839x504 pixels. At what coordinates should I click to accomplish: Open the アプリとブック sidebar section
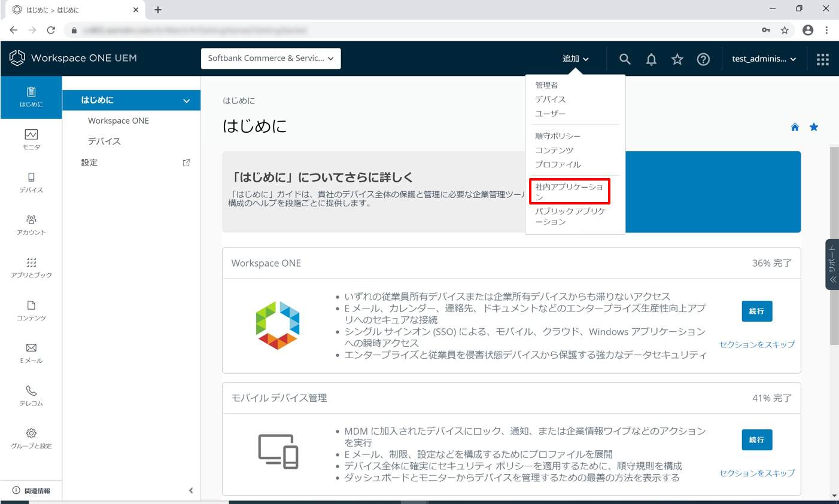tap(31, 268)
